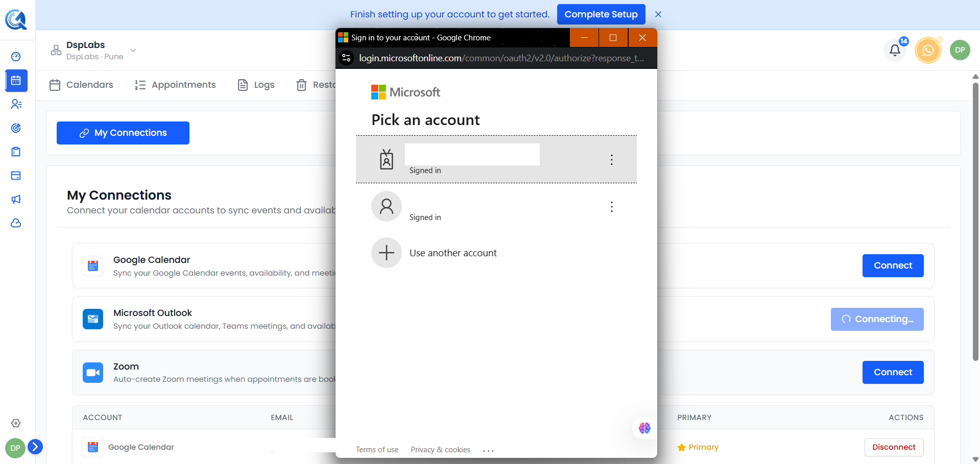Open Privacy & cookies link
This screenshot has height=464, width=980.
pyautogui.click(x=440, y=450)
